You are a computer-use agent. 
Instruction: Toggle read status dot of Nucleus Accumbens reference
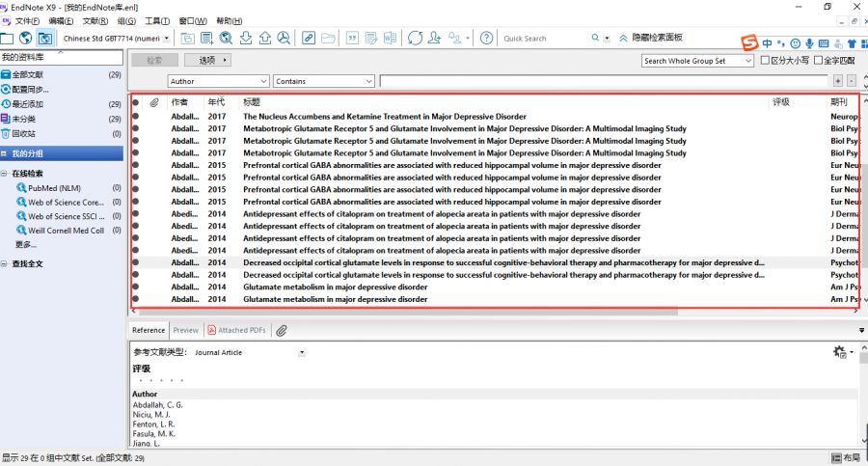(x=136, y=117)
